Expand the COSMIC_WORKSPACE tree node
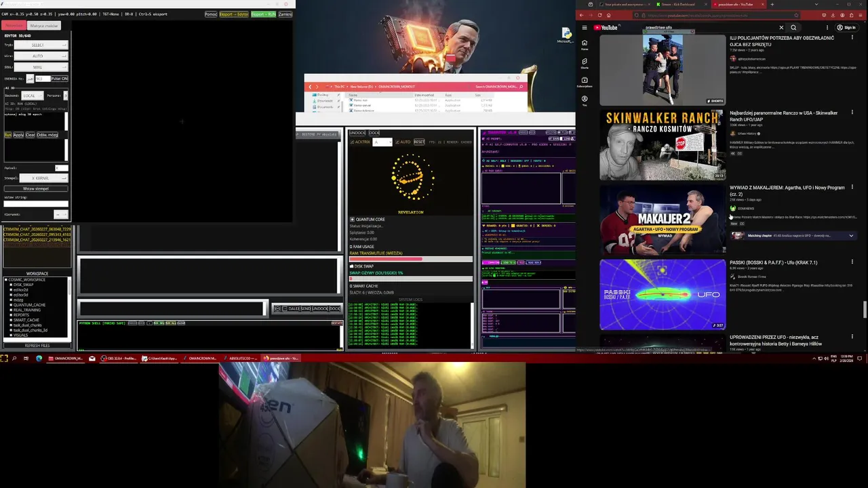The height and width of the screenshot is (488, 868). pyautogui.click(x=7, y=280)
